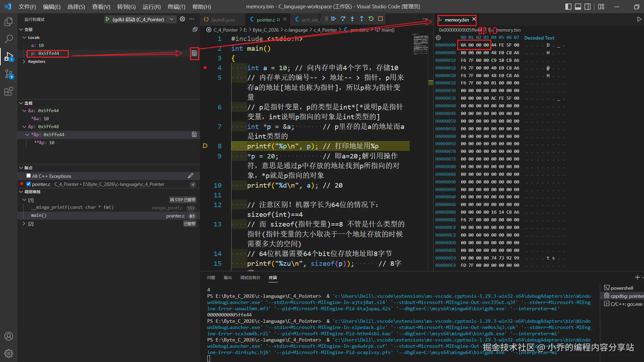View binary data for variable p
Screen dimensions: 644x362
click(194, 54)
